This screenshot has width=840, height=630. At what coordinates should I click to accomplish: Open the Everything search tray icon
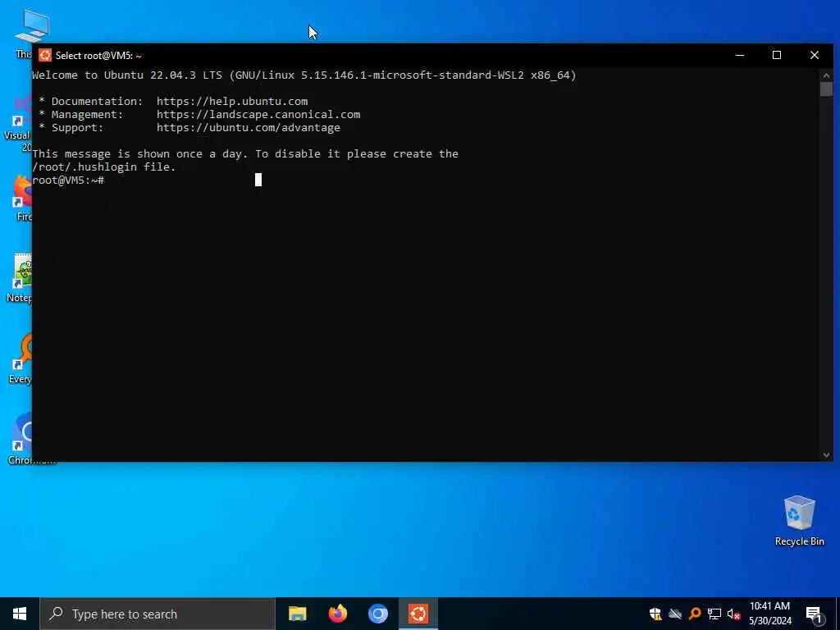pos(695,614)
